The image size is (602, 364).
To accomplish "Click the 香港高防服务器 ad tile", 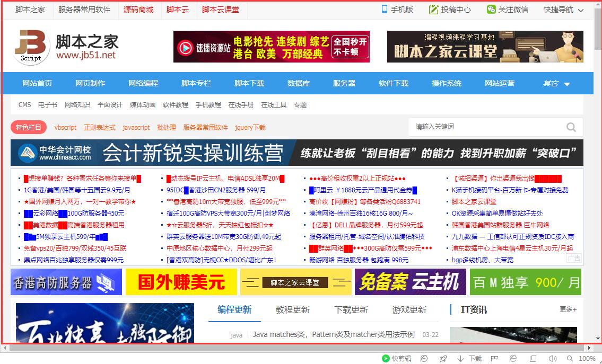I will tap(66, 282).
